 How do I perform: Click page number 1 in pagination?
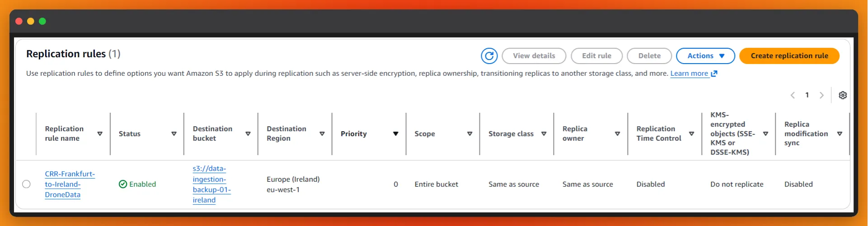click(807, 95)
